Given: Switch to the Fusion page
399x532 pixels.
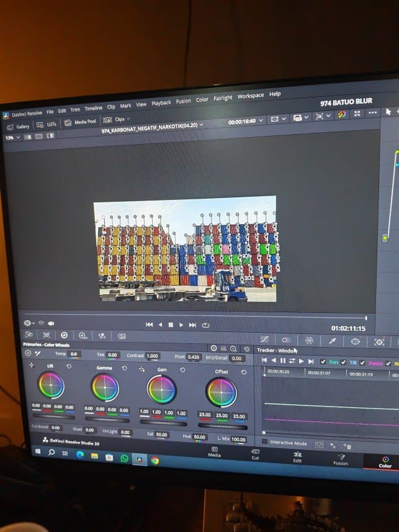Looking at the screenshot, I should click(x=340, y=460).
